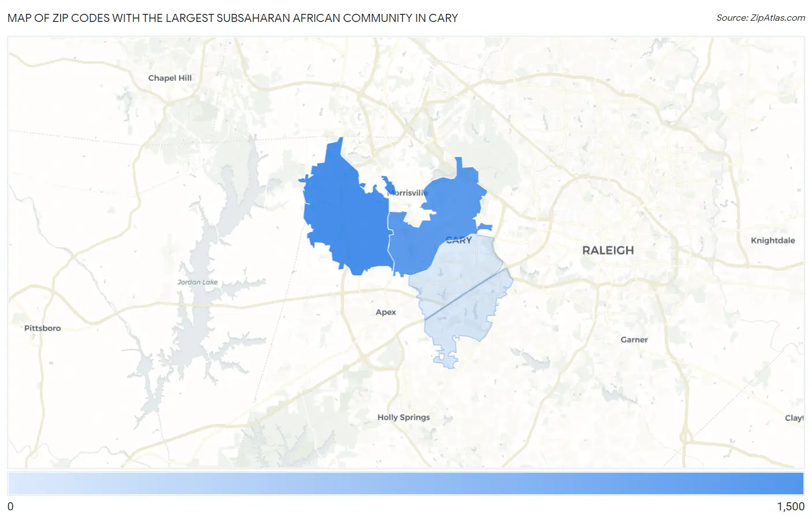
Task: Click the map title heading text
Action: pos(233,18)
